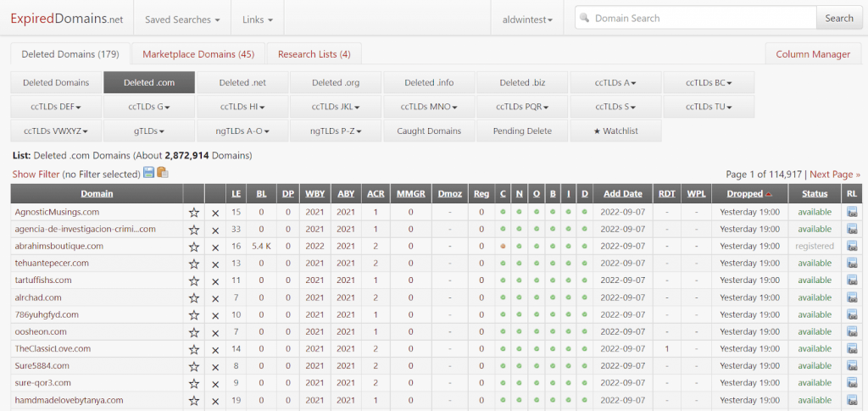Expand the ccTLDs A dropdown
Screen dimensions: 868x411
pos(615,83)
